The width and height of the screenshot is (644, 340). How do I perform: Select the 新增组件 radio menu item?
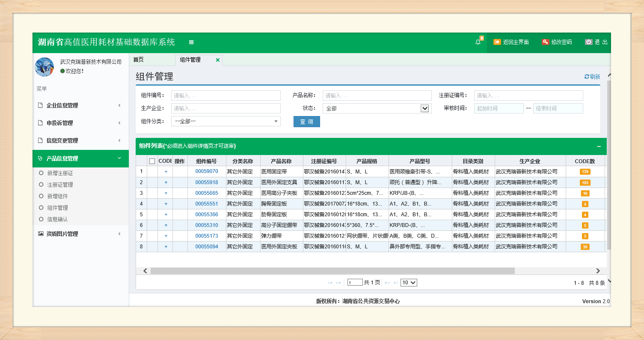[x=41, y=196]
